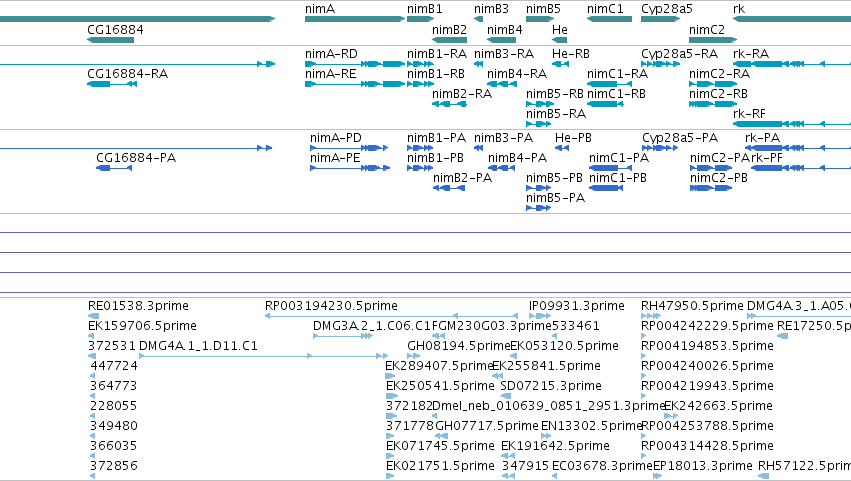The height and width of the screenshot is (481, 851).
Task: Select the He gene feature
Action: pos(560,40)
